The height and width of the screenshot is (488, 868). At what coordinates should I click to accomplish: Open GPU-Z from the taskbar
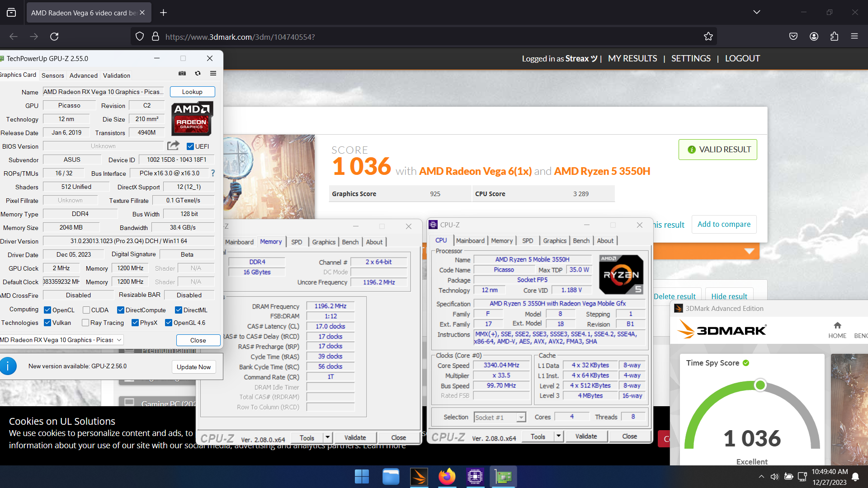503,477
